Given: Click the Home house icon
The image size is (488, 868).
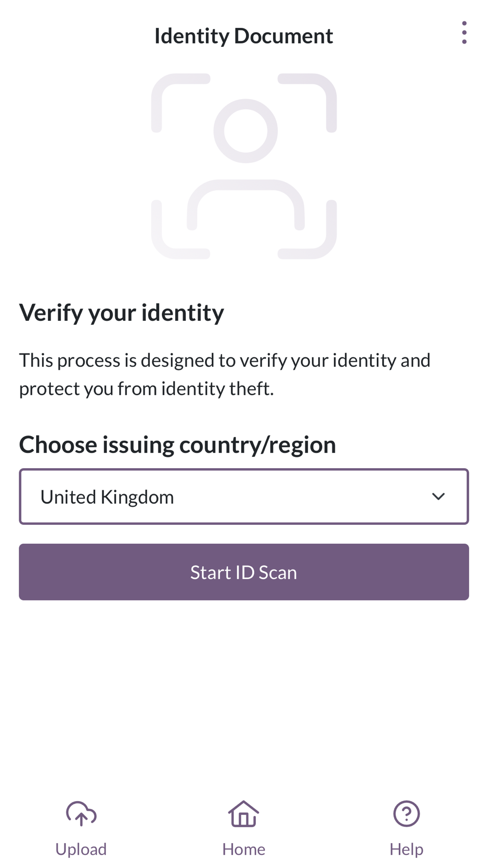Looking at the screenshot, I should pos(244,814).
